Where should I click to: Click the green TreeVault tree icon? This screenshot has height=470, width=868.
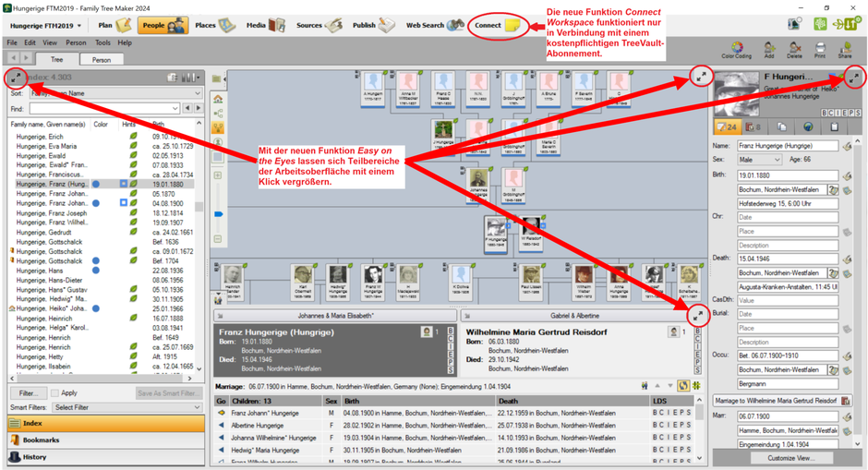coord(820,24)
